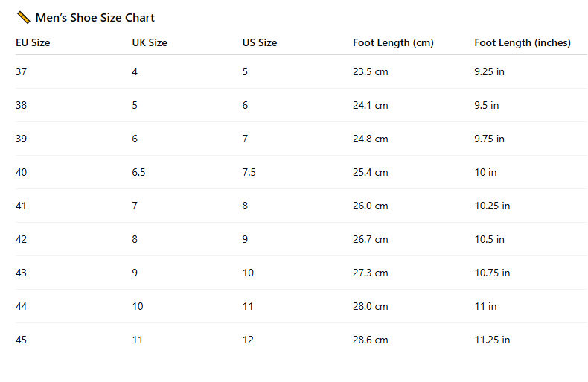The image size is (588, 382).
Task: Click the 23.5 cm foot length cell
Action: pyautogui.click(x=371, y=71)
